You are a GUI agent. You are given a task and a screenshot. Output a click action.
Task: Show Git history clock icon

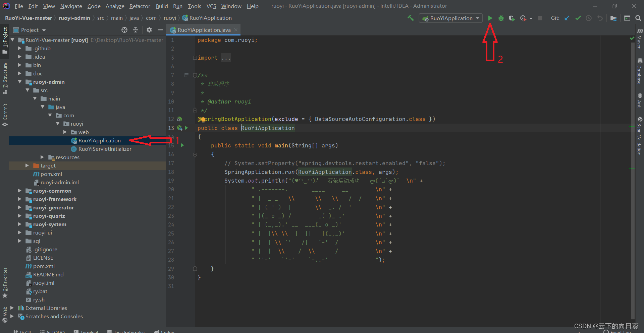click(x=589, y=18)
